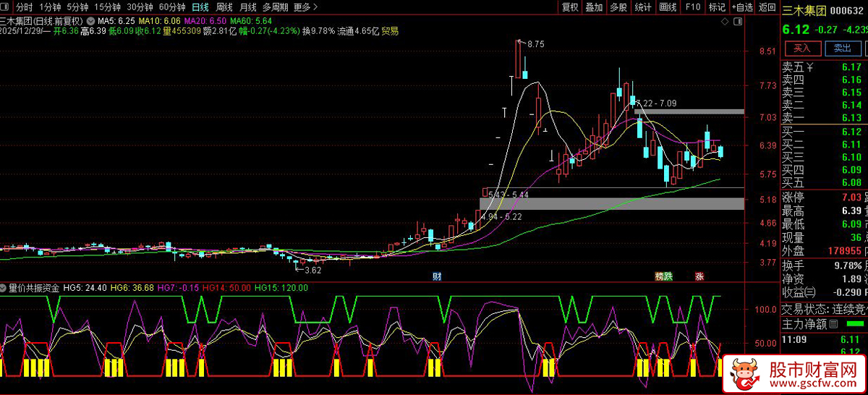Click the 卖出 sell button
868x395 pixels.
coord(843,48)
